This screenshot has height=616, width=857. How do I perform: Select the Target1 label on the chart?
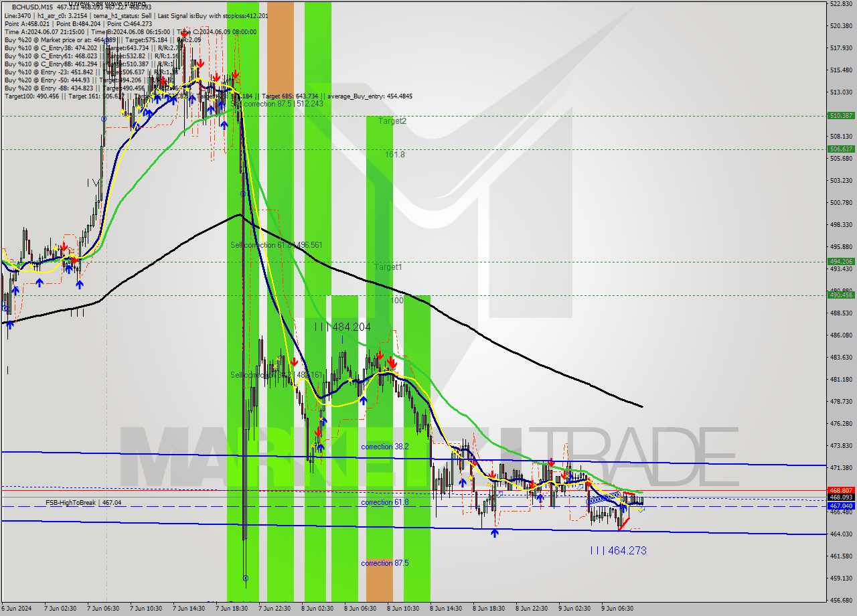tap(388, 267)
